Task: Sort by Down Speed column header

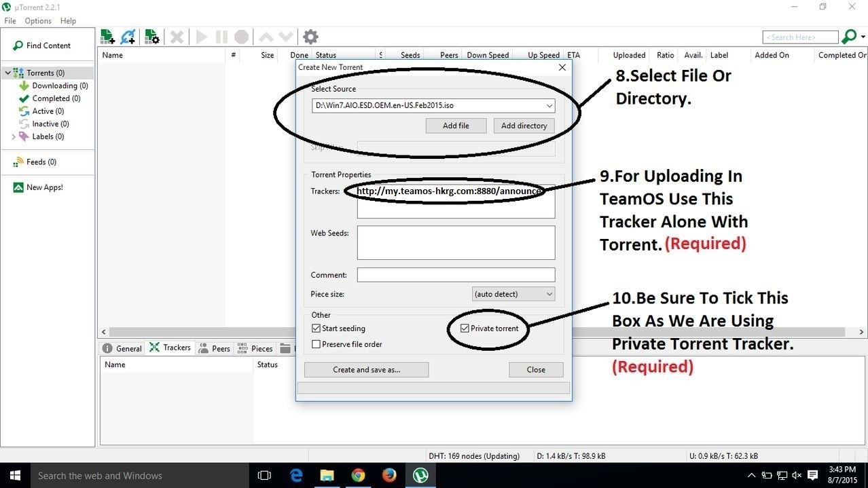Action: tap(487, 55)
